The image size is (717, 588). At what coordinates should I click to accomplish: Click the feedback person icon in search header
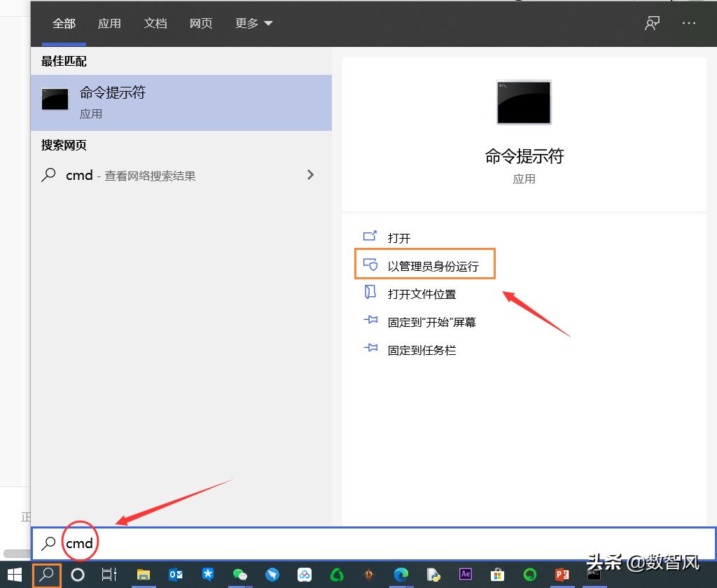[652, 23]
